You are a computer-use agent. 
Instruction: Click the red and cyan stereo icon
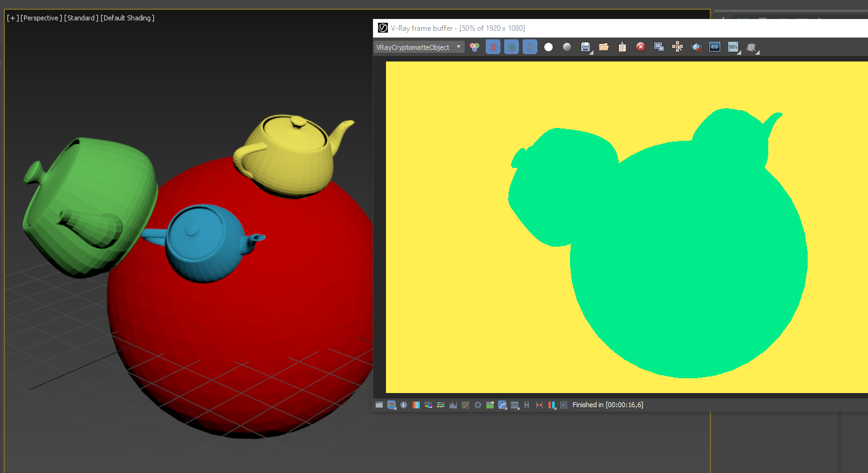(552, 405)
